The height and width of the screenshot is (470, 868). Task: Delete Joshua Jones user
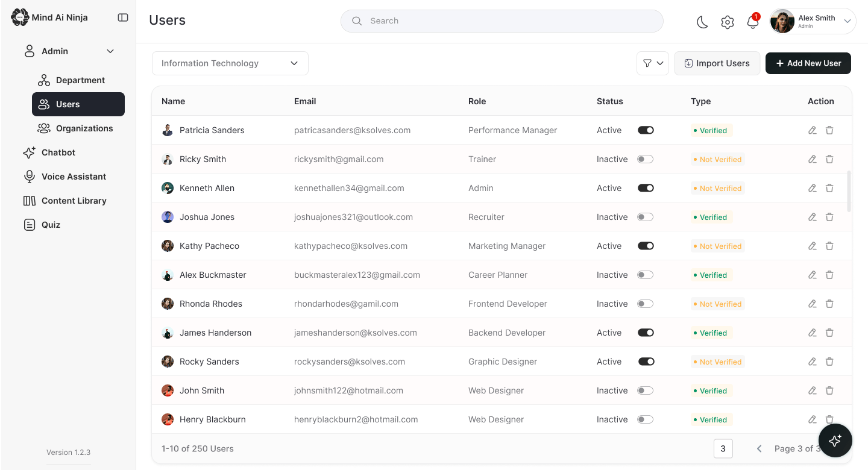(x=829, y=217)
